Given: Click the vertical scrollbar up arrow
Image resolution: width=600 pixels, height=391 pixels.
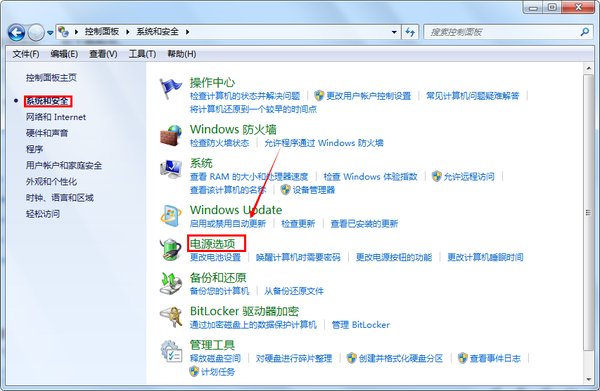Looking at the screenshot, I should click(x=588, y=68).
